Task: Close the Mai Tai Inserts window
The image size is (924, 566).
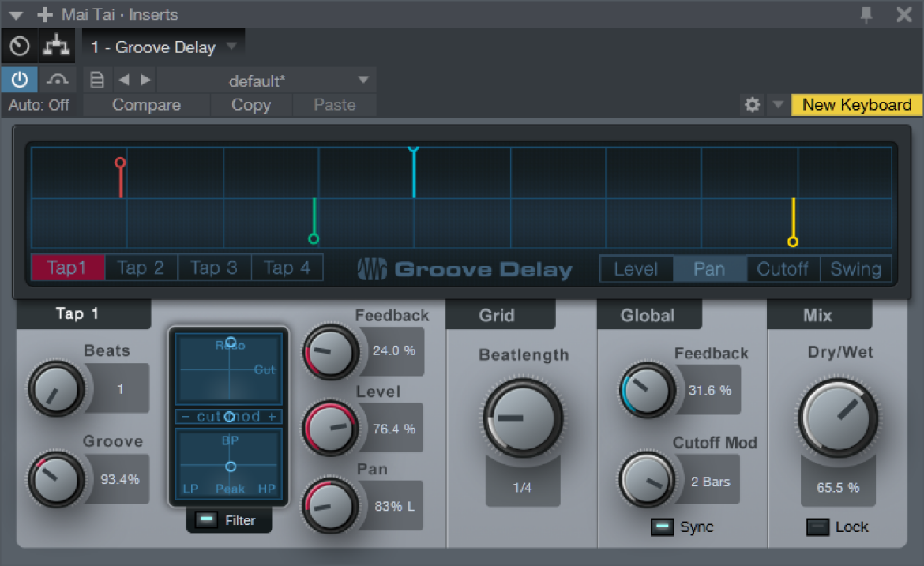Action: (904, 14)
